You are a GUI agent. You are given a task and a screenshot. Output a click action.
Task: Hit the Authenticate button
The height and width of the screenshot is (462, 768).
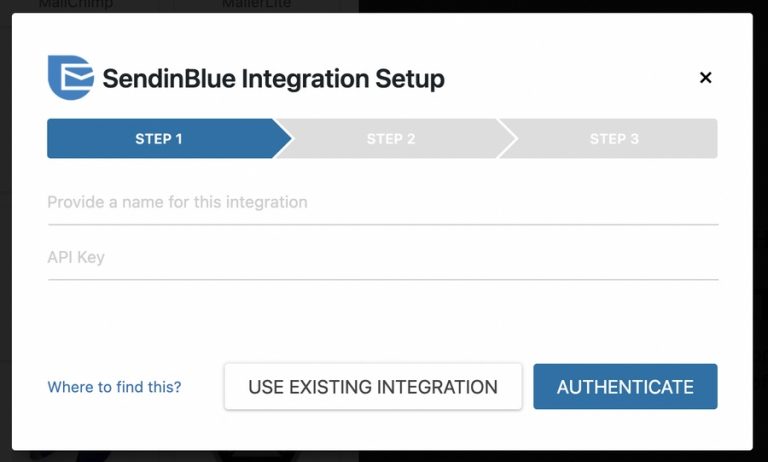625,387
